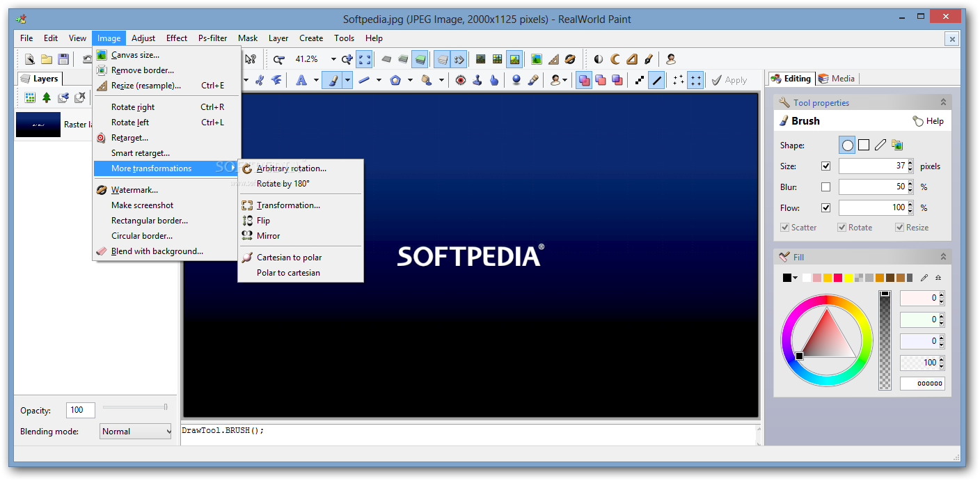Pick the yellow color swatch

(848, 278)
